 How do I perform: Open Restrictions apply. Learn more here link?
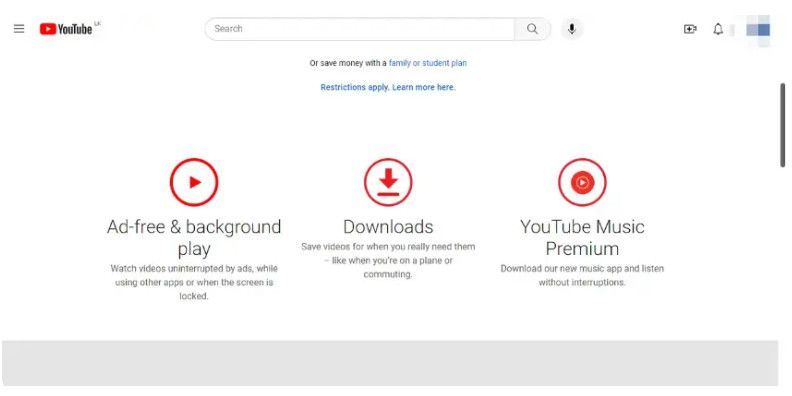point(388,87)
